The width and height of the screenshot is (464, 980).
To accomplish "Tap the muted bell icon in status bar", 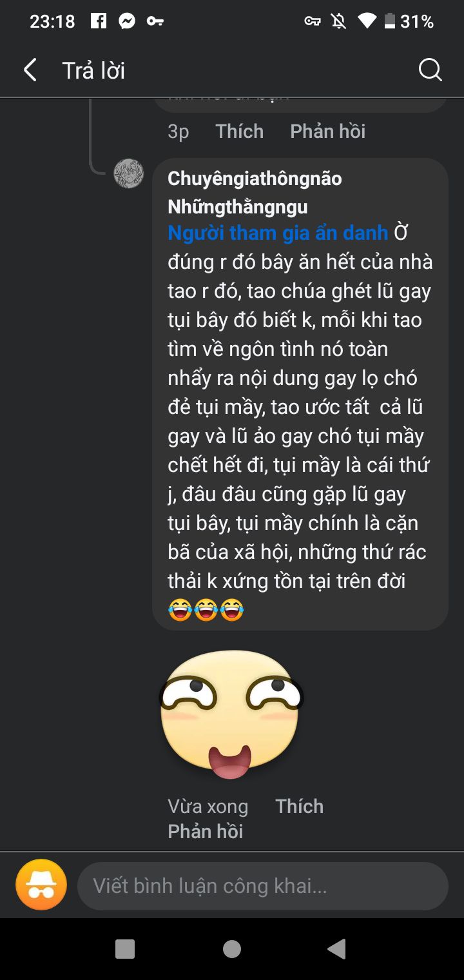I will (x=338, y=21).
